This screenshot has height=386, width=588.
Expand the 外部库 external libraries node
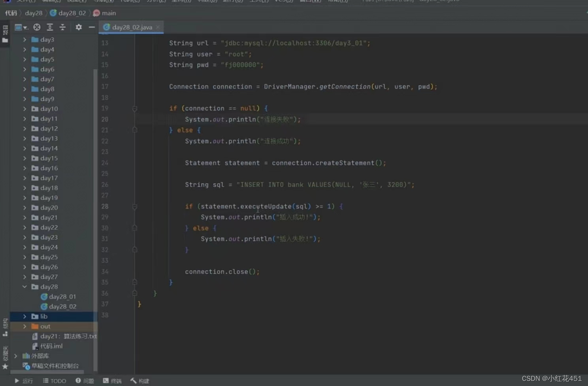pyautogui.click(x=15, y=356)
